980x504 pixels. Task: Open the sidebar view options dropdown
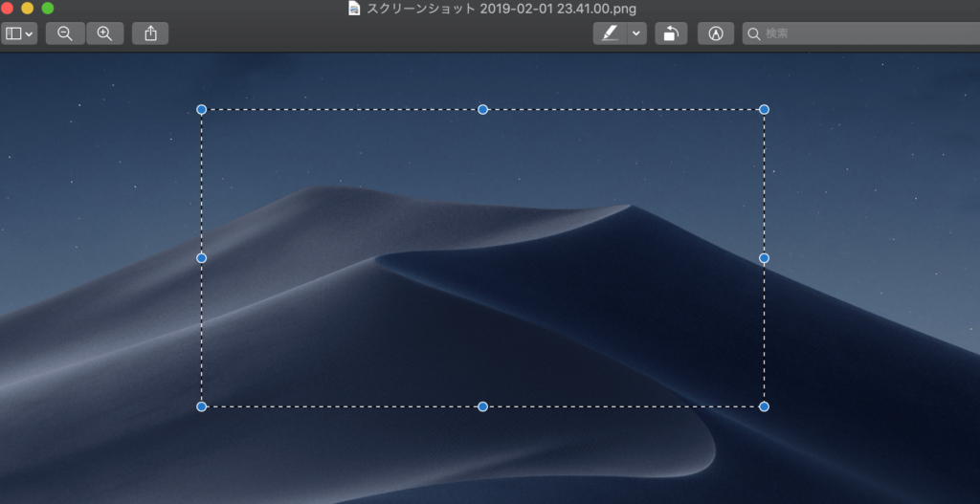19,33
